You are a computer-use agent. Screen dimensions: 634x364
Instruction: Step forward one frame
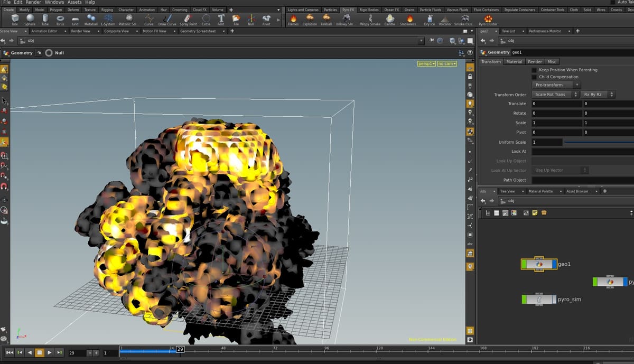click(x=59, y=352)
